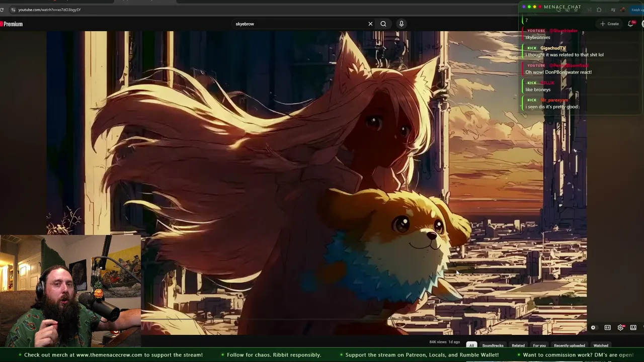Clear the YouTube search query

point(370,24)
